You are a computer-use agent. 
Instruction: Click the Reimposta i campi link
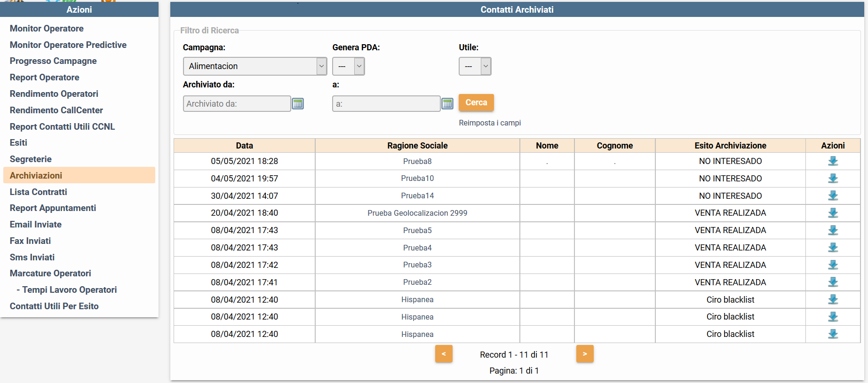[x=490, y=123]
